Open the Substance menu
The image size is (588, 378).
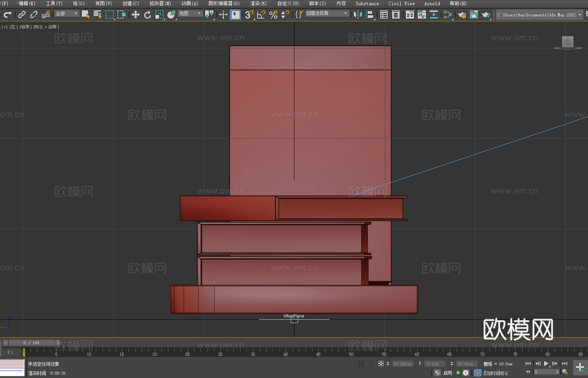(367, 3)
